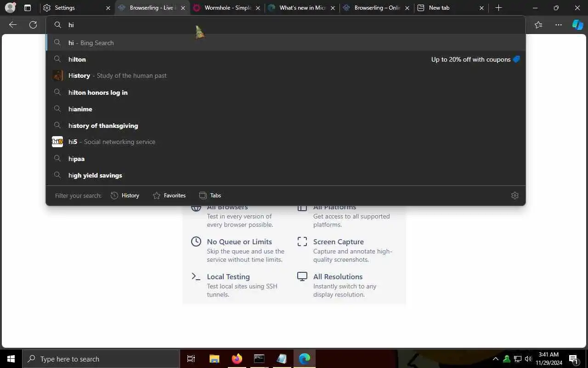The width and height of the screenshot is (588, 368).
Task: Open the network status tray icon
Action: [518, 359]
